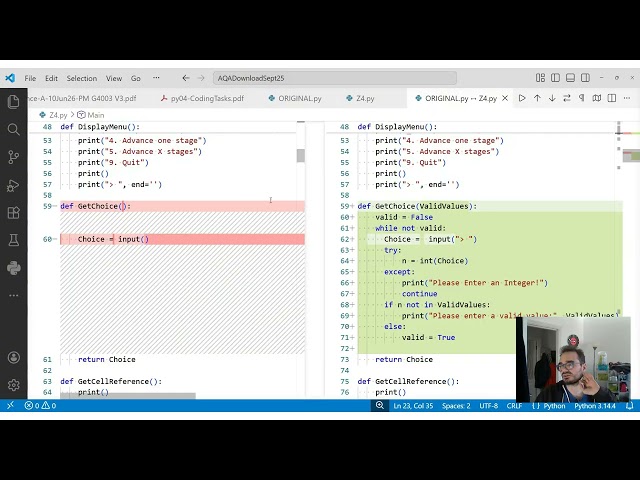Click the sticky DisplayMenu line in right pane

click(x=471, y=127)
